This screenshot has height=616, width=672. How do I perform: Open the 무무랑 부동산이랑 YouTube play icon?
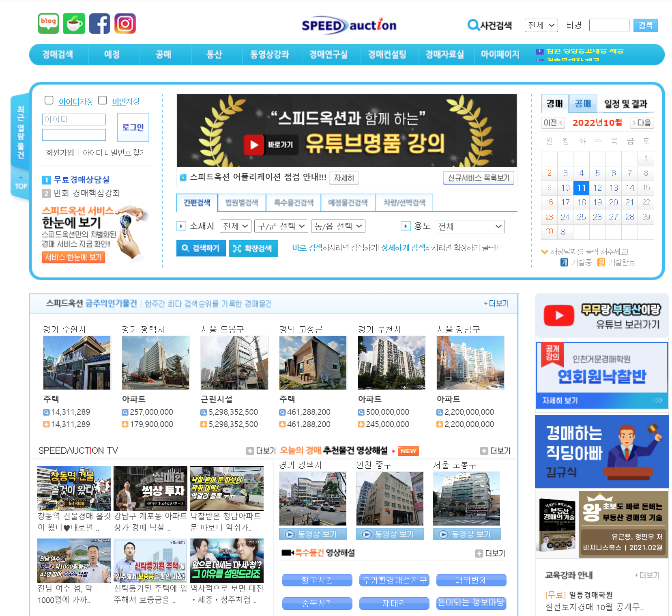[560, 315]
